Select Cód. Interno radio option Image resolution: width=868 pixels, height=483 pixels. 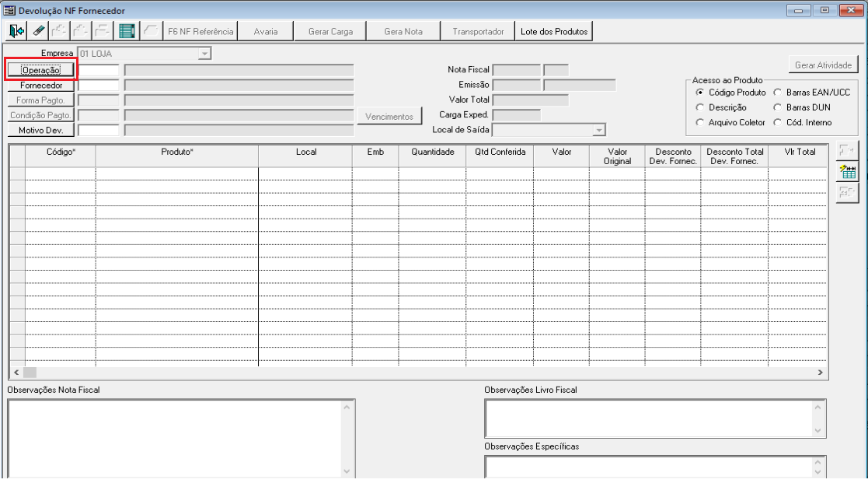tap(778, 122)
